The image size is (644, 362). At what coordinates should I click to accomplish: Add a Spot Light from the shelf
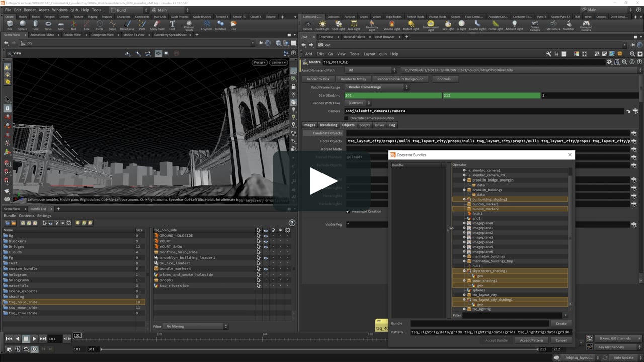click(338, 25)
